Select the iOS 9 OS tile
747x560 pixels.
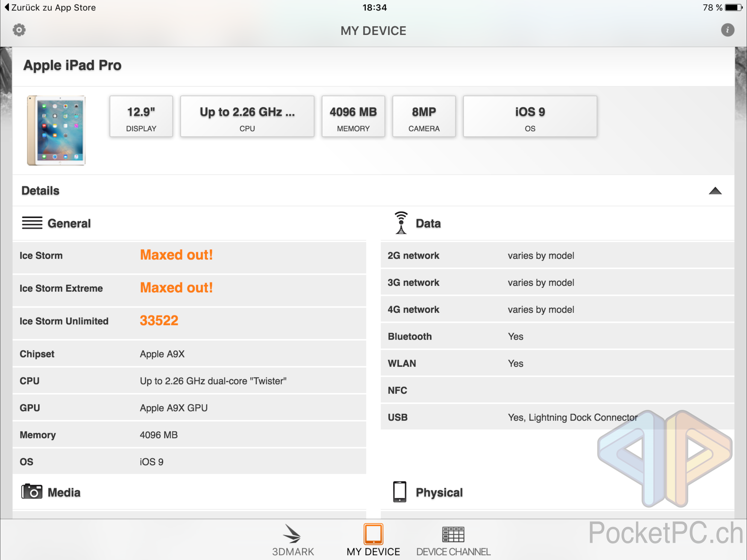coord(530,116)
